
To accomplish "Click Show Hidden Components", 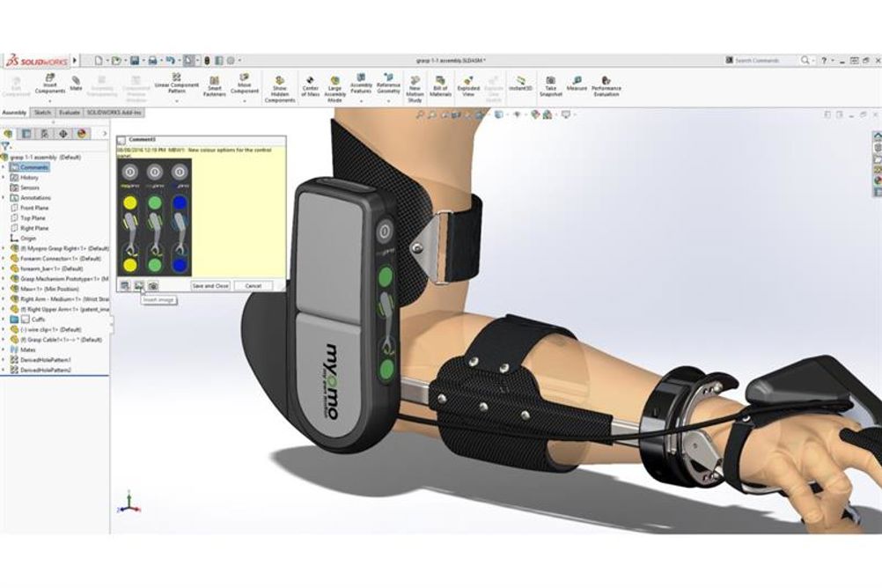I will (280, 90).
